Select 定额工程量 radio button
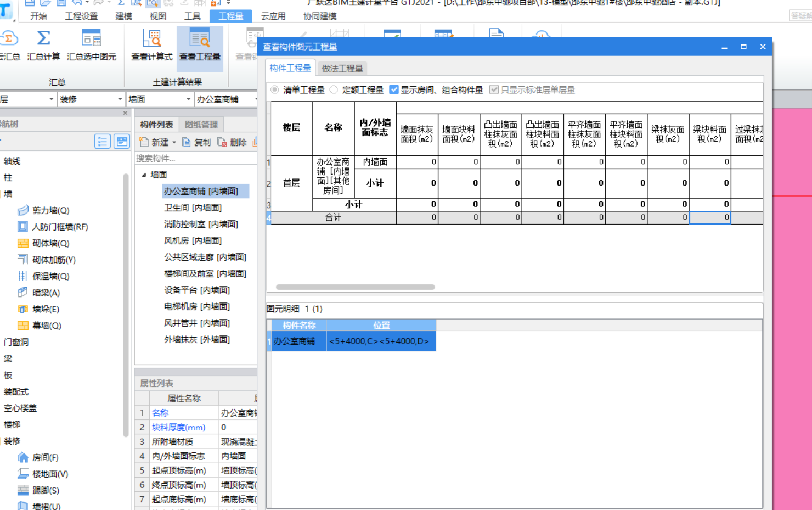The image size is (812, 510). click(334, 89)
